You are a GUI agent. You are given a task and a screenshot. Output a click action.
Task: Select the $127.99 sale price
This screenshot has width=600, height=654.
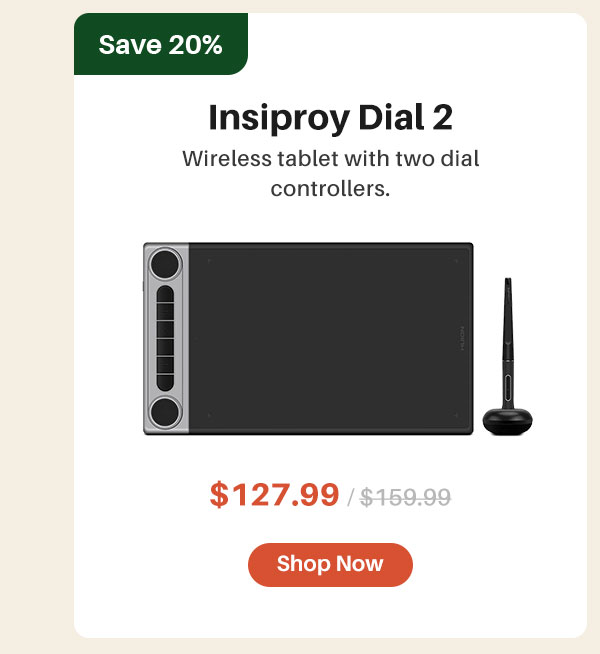(x=274, y=495)
